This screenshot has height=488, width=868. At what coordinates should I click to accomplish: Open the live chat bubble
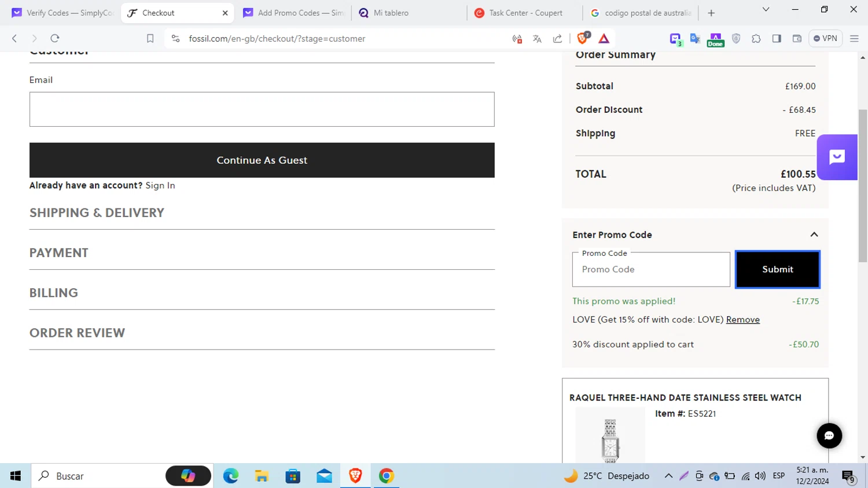829,436
